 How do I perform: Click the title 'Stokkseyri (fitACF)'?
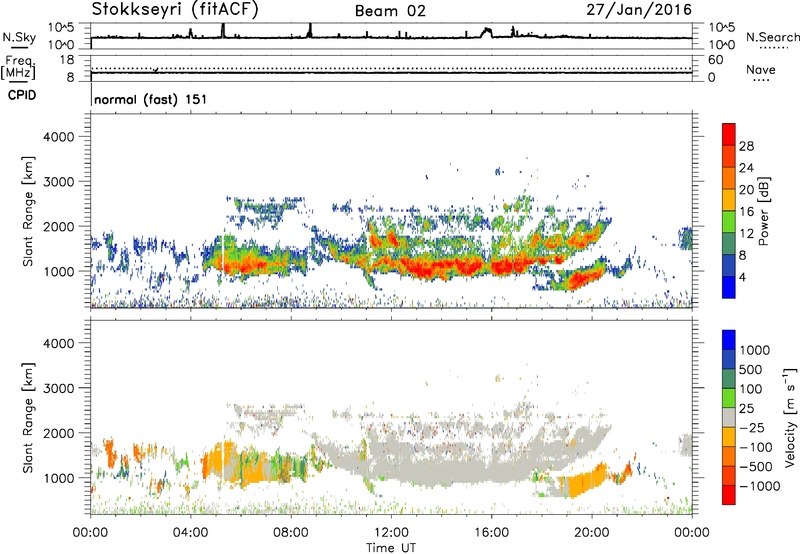point(175,9)
